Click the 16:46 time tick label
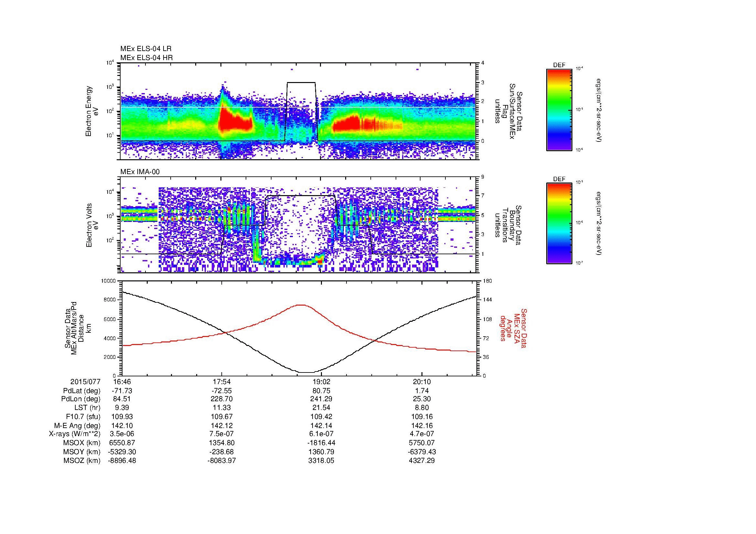 [x=122, y=382]
